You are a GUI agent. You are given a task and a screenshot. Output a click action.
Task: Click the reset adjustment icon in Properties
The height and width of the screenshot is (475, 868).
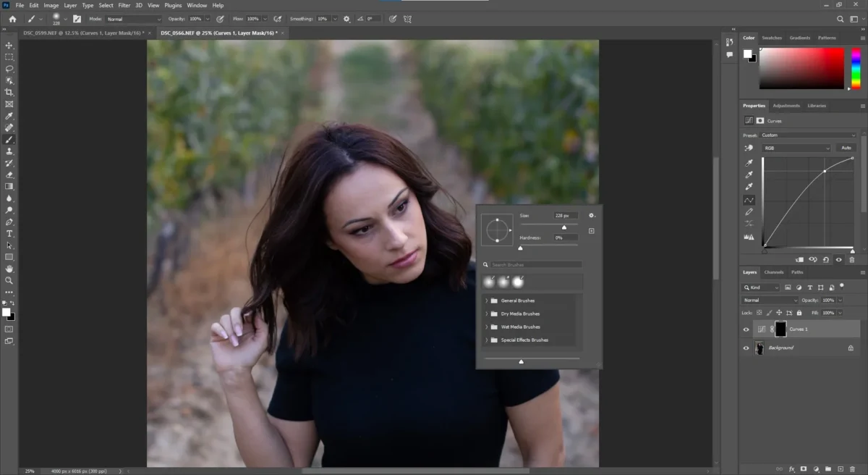826,259
